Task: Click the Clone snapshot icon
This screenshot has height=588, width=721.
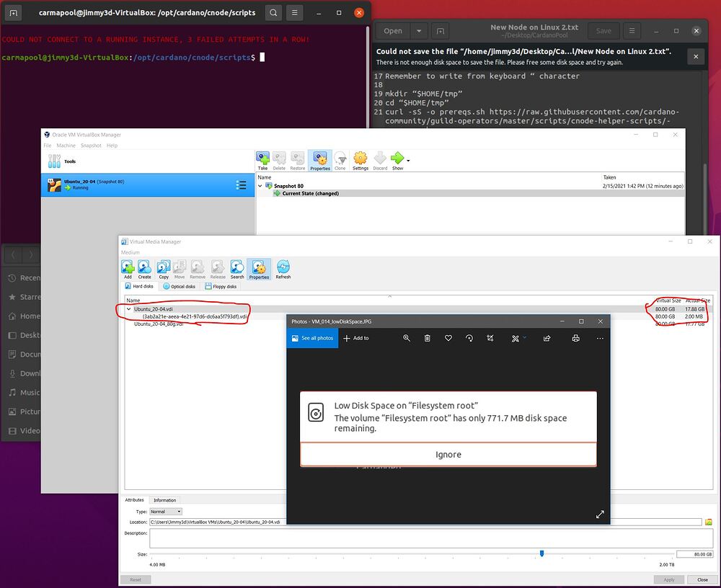Action: pyautogui.click(x=340, y=161)
